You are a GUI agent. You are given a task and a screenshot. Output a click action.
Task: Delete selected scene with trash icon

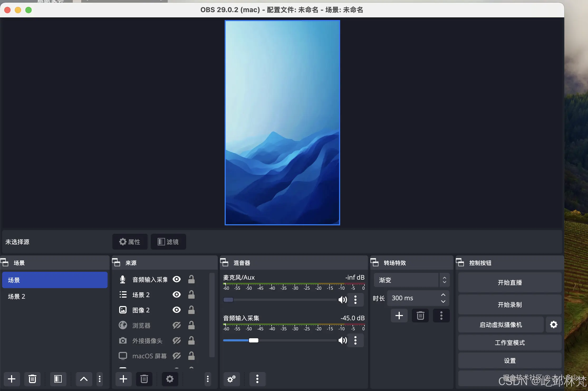click(32, 379)
